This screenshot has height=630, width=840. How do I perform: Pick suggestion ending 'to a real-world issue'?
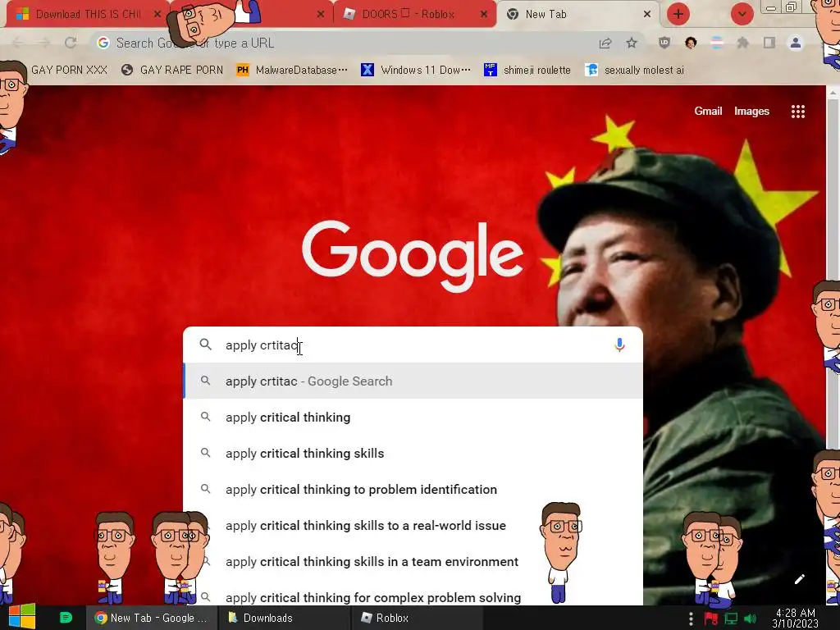point(413,526)
